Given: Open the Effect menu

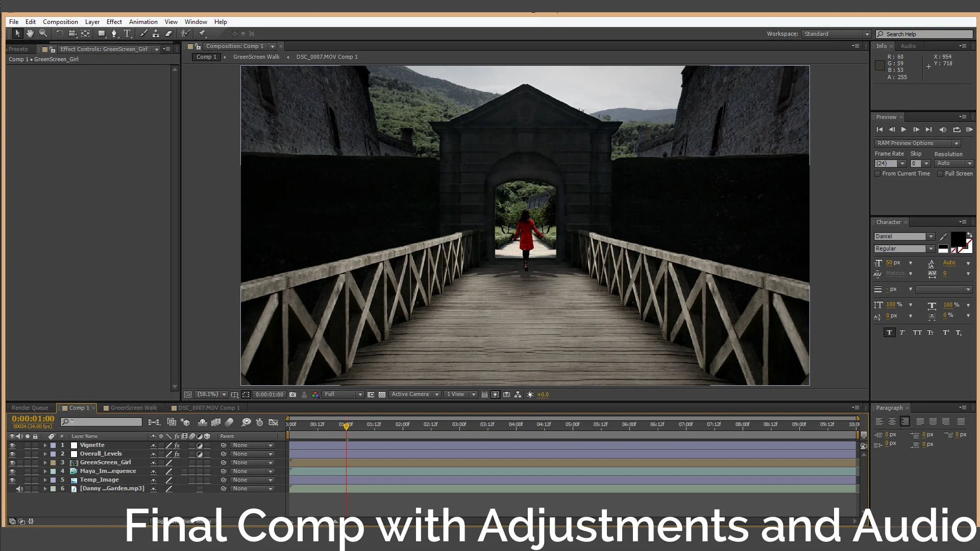Looking at the screenshot, I should coord(114,22).
